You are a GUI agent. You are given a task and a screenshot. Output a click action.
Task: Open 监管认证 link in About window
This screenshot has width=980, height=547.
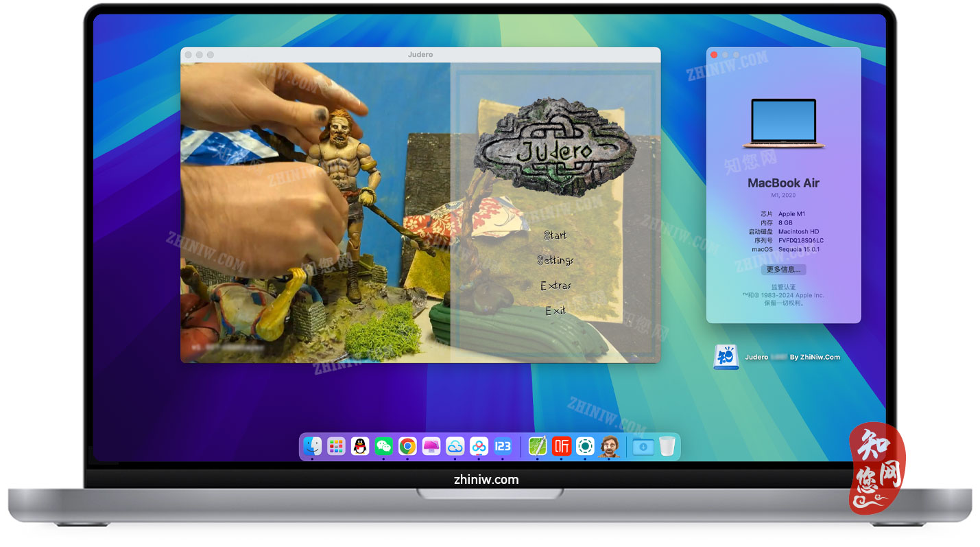783,287
